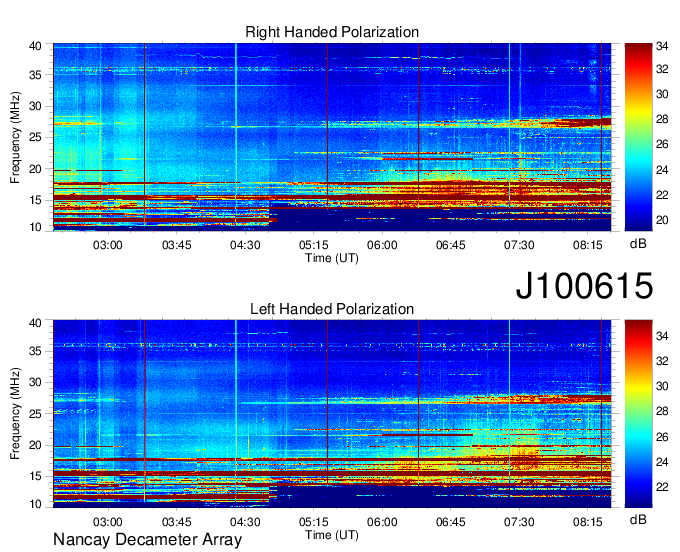Click the 28 dB label on top colorbar
Image resolution: width=680 pixels, height=552 pixels.
(662, 119)
